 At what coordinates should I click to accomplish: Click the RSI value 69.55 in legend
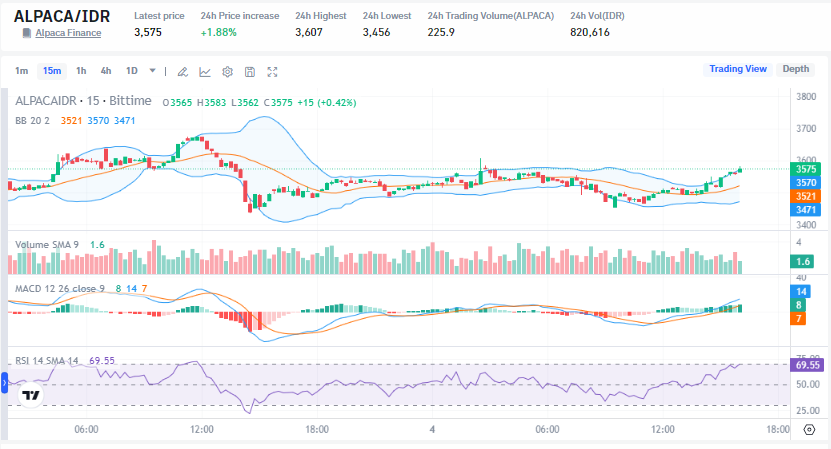pyautogui.click(x=102, y=360)
